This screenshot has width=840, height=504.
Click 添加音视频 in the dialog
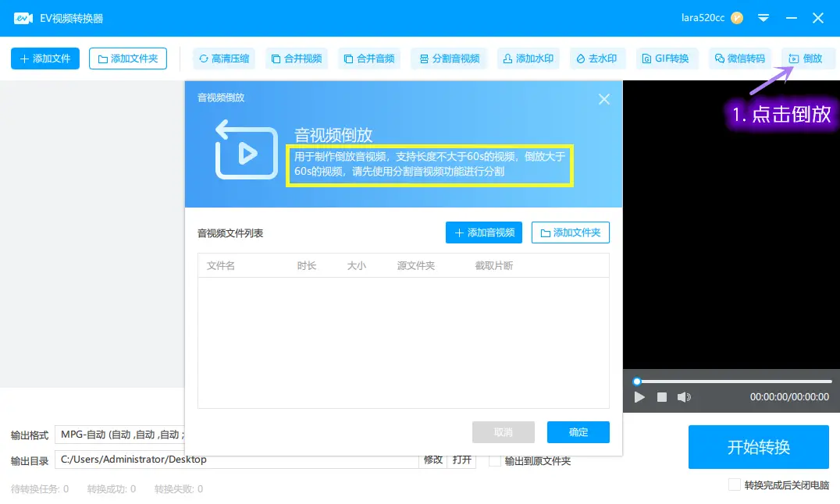point(484,232)
